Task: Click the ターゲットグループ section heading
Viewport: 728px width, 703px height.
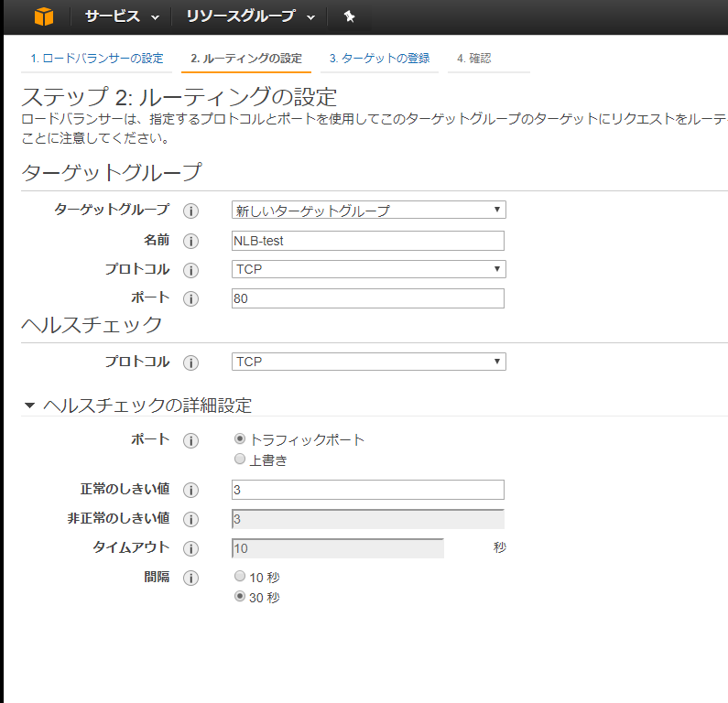Action: point(112,172)
